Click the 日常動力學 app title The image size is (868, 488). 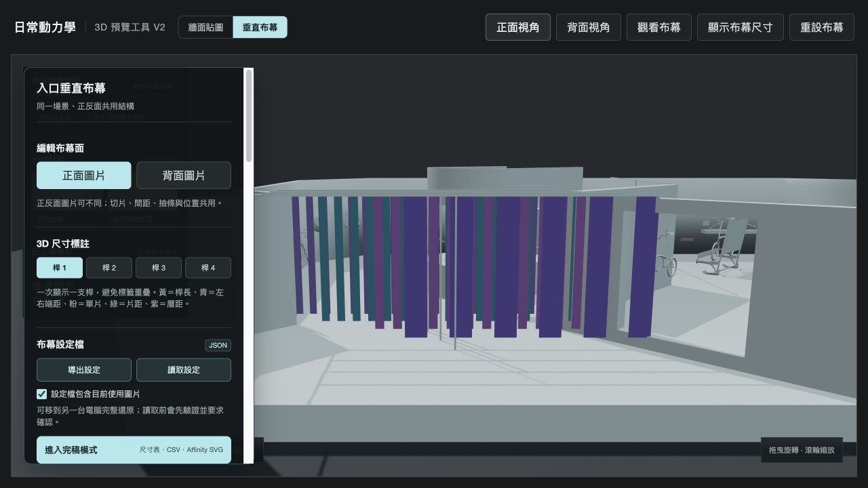tap(45, 27)
